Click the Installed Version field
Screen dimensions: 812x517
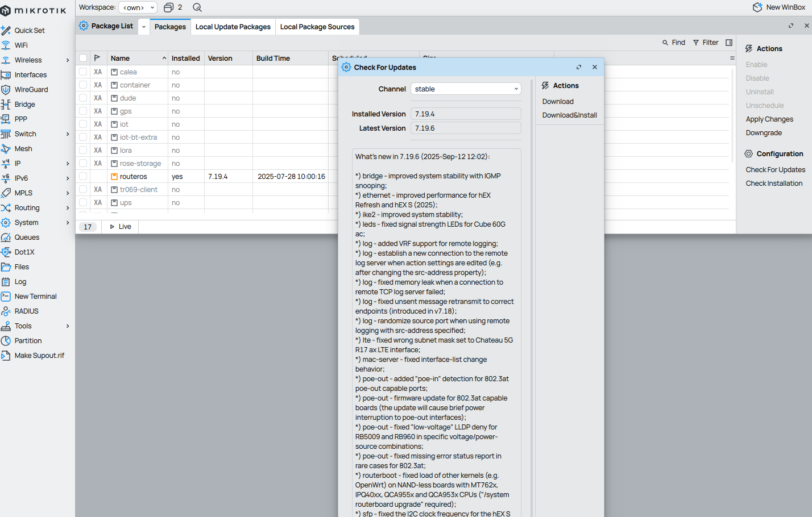pos(466,114)
